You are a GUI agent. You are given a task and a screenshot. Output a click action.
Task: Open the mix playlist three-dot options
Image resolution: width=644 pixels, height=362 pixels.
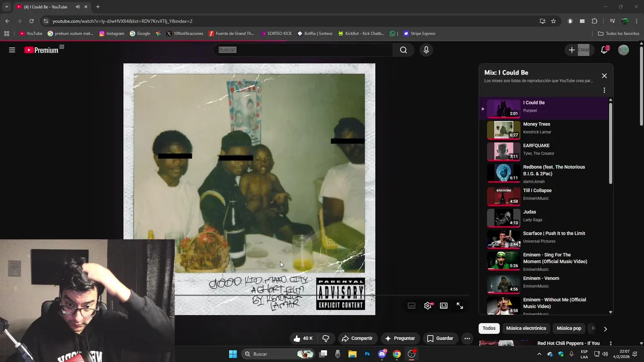[x=604, y=90]
